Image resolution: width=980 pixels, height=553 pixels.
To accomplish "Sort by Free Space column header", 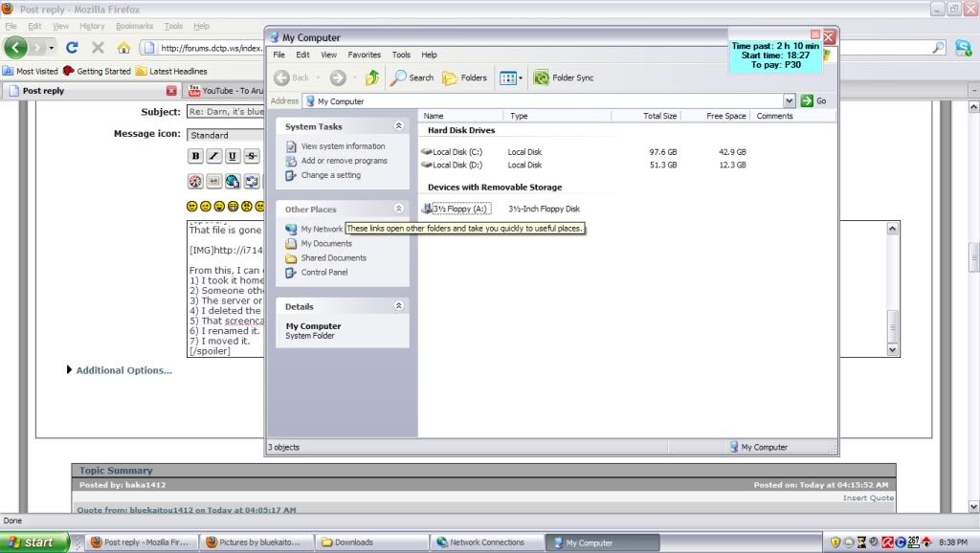I will [x=715, y=116].
